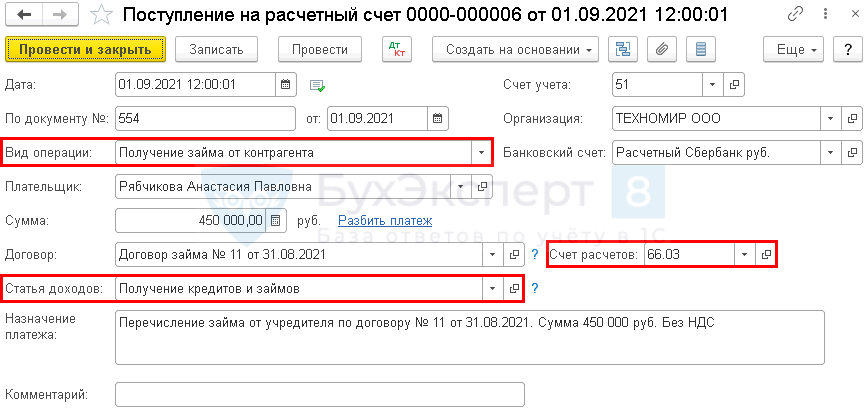Image resolution: width=866 pixels, height=412 pixels.
Task: Expand the Статья доходов dropdown
Action: pos(493,288)
